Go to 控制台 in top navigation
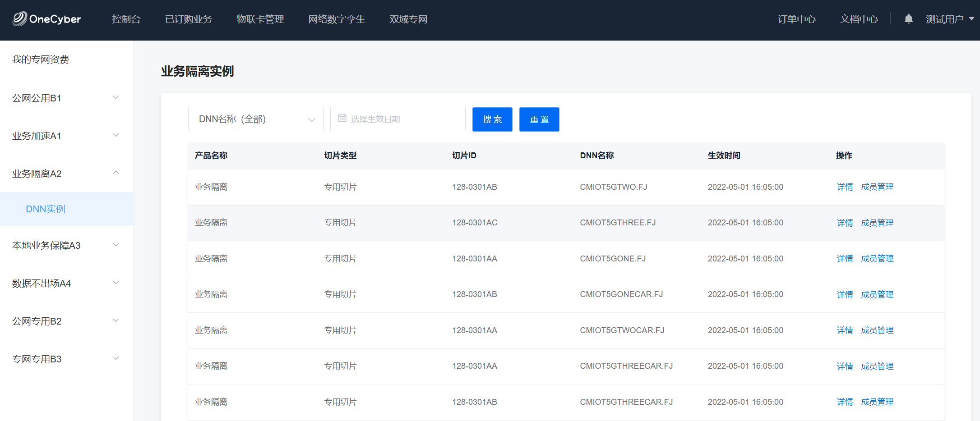Screen dimensions: 980x421 (126, 19)
